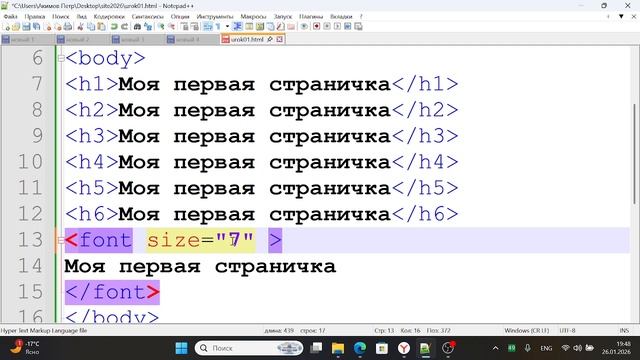
Task: Open the define your language icon
Action: [x=249, y=27]
